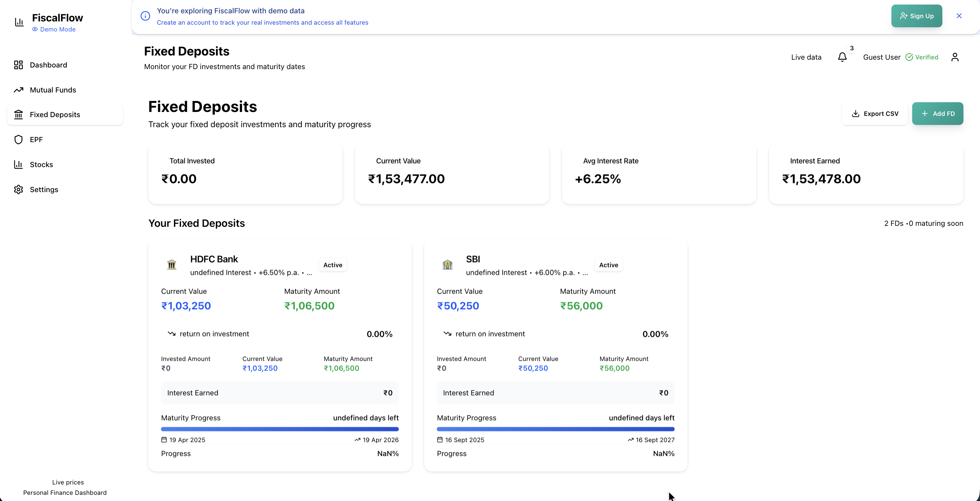This screenshot has height=501, width=980.
Task: Select EPF in the sidebar
Action: click(36, 140)
